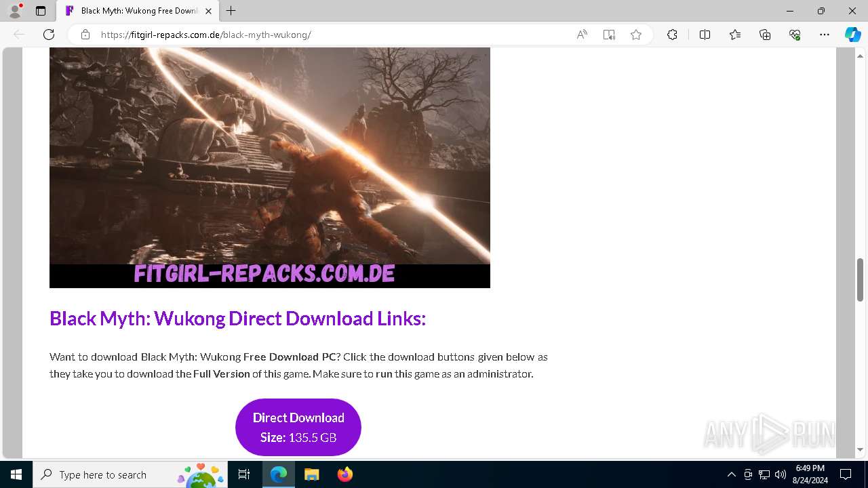The height and width of the screenshot is (488, 868).
Task: View site information lock icon
Action: (85, 35)
